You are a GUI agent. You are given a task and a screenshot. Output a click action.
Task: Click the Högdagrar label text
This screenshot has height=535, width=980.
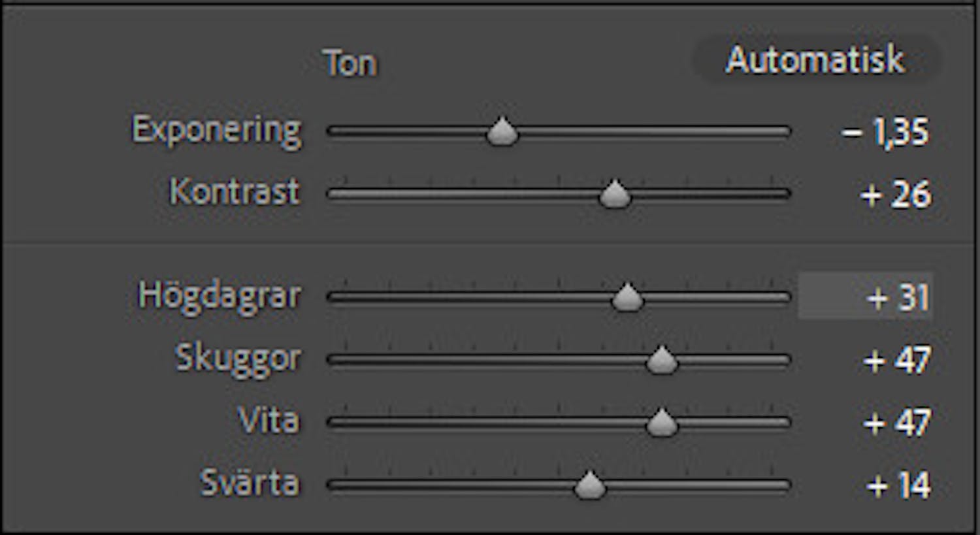click(x=220, y=296)
